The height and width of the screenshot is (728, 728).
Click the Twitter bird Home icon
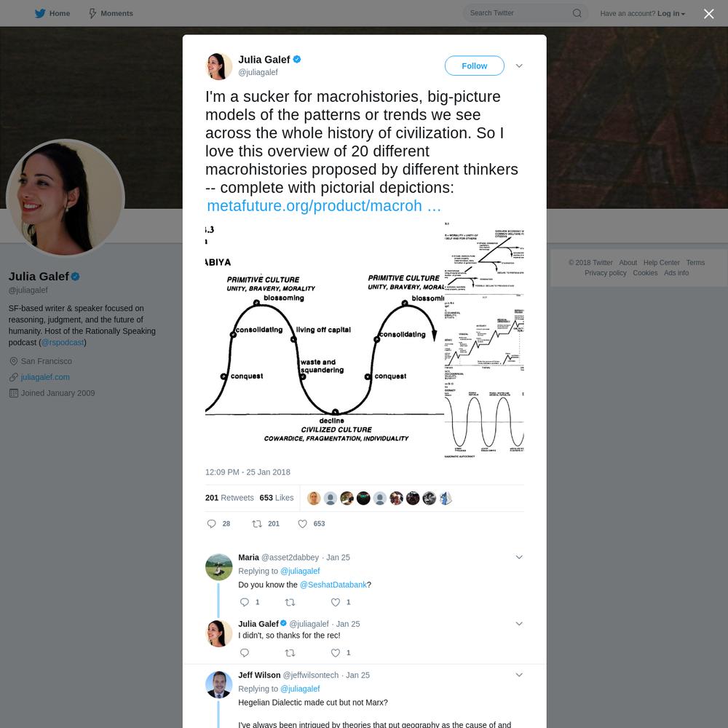[x=40, y=13]
